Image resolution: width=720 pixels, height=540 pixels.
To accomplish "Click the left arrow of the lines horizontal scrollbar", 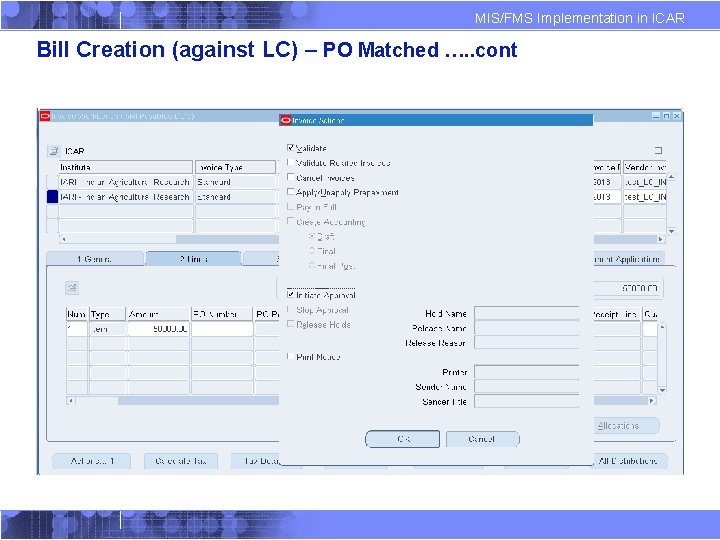I will pos(71,400).
